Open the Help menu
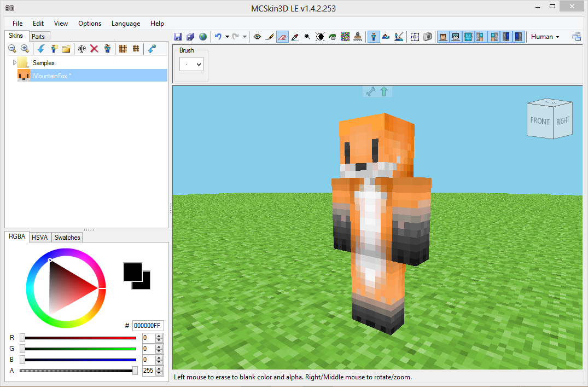The image size is (588, 387). tap(157, 24)
